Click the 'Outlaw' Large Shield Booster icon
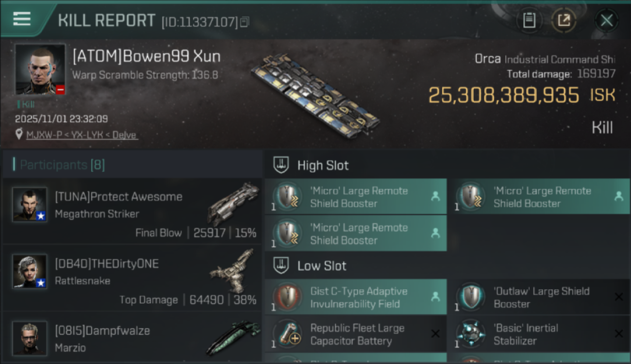 [x=470, y=298]
